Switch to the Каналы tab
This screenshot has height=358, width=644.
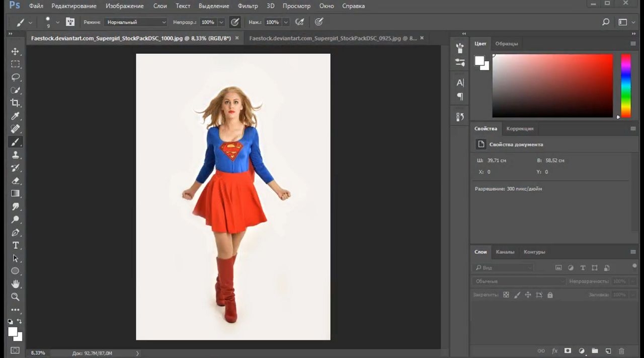tap(505, 252)
